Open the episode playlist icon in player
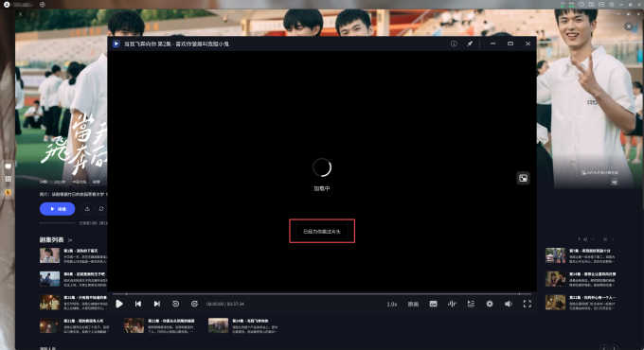The width and height of the screenshot is (644, 350). [471, 304]
